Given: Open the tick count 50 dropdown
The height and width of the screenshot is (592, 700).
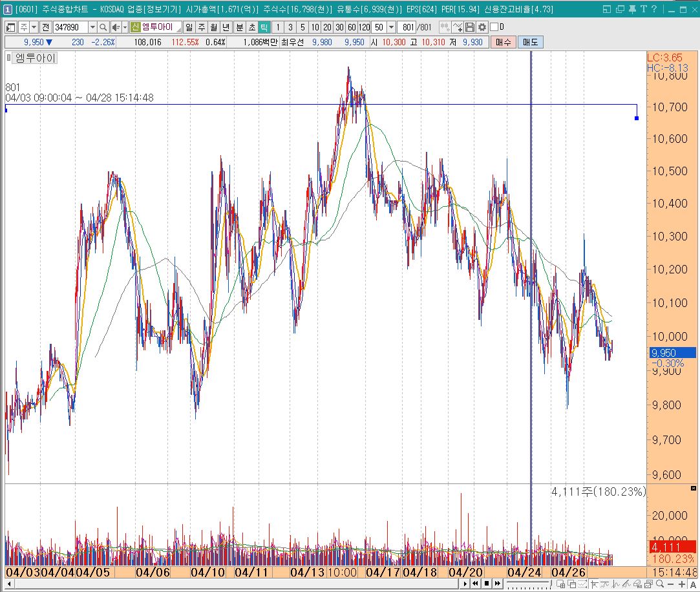Looking at the screenshot, I should click(x=391, y=27).
